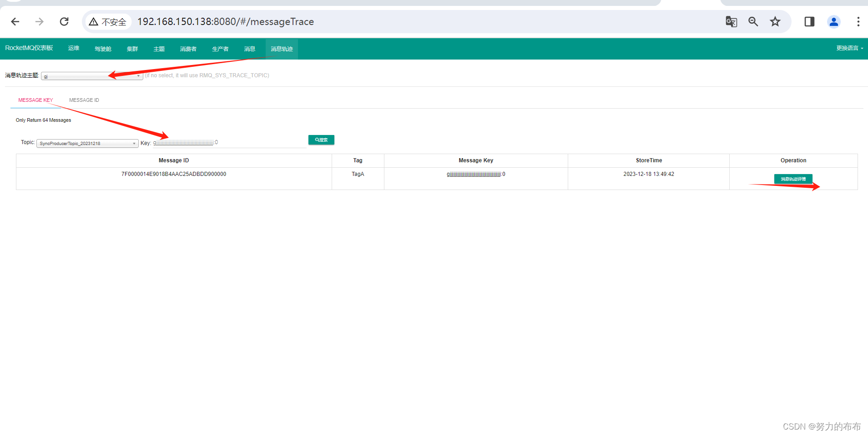This screenshot has width=868, height=435.
Task: Open the Google Translate icon in address bar
Action: pyautogui.click(x=731, y=21)
